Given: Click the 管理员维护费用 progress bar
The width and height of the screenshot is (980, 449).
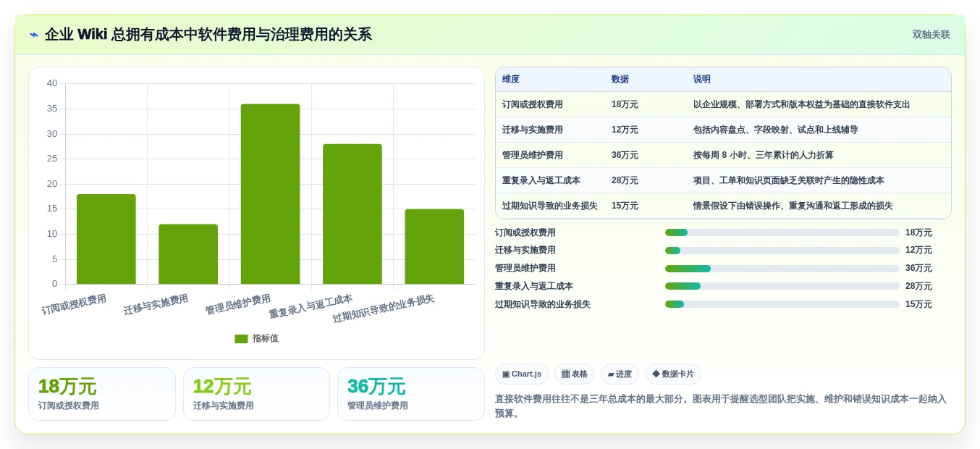Looking at the screenshot, I should (x=782, y=269).
